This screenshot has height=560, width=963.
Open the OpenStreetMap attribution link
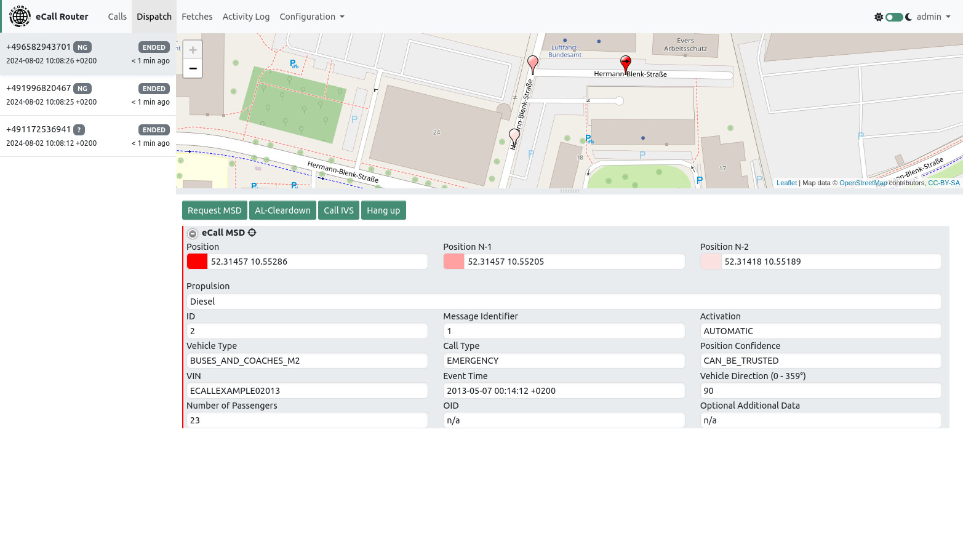[x=863, y=183]
